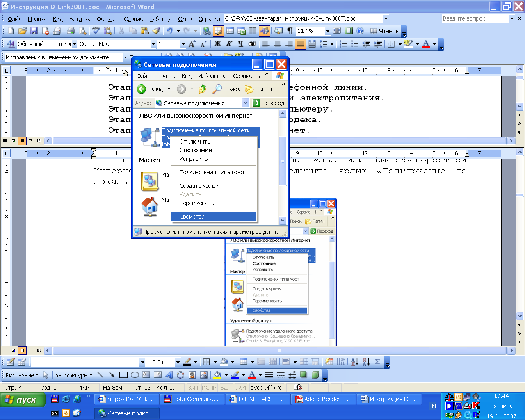The height and width of the screenshot is (420, 525).
Task: Click the пуск Start button
Action: [x=23, y=400]
